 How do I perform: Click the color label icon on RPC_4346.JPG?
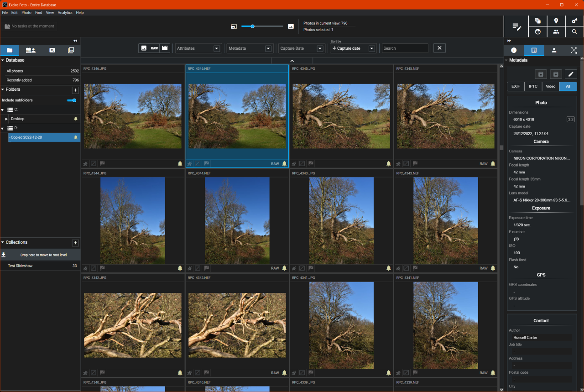tap(94, 163)
